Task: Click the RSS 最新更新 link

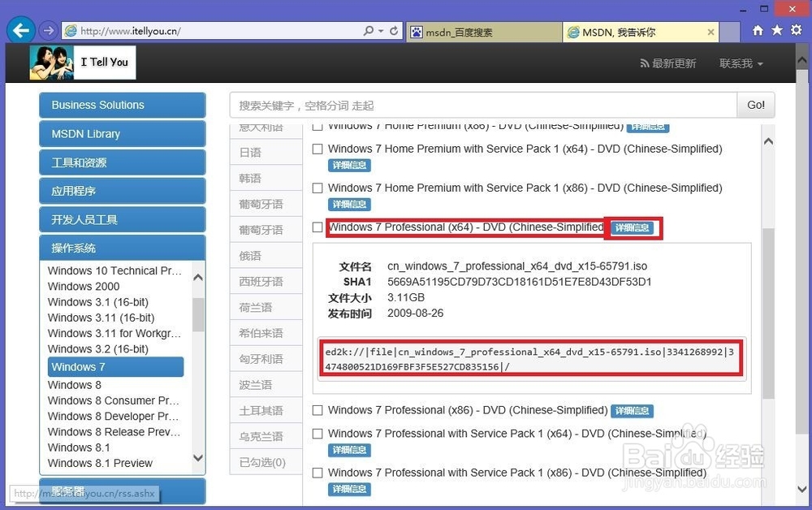Action: click(x=668, y=63)
